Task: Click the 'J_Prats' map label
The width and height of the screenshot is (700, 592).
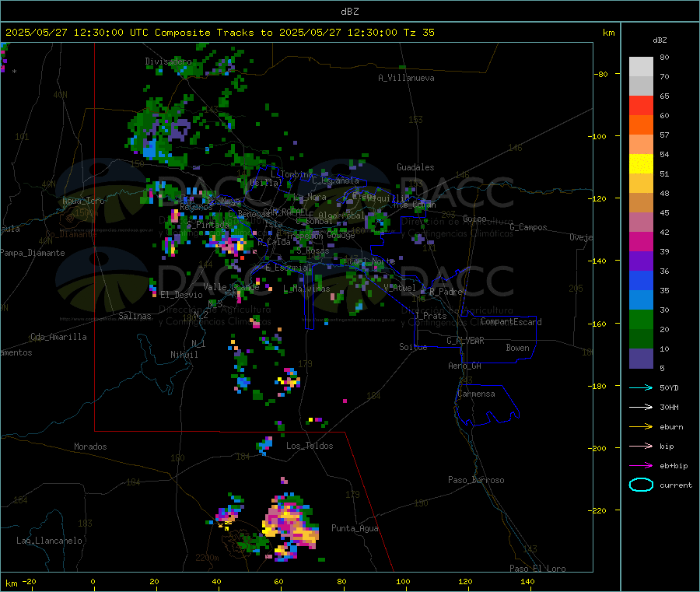Action: click(430, 316)
